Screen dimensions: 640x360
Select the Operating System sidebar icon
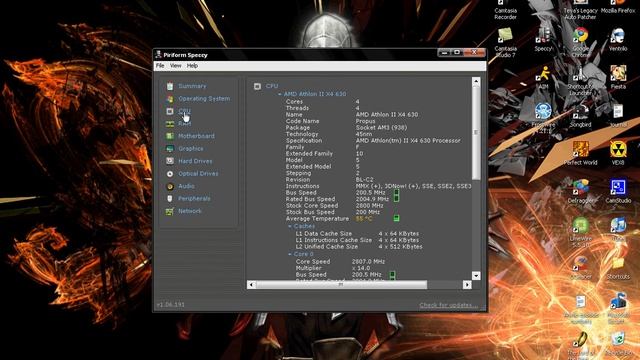tap(170, 99)
